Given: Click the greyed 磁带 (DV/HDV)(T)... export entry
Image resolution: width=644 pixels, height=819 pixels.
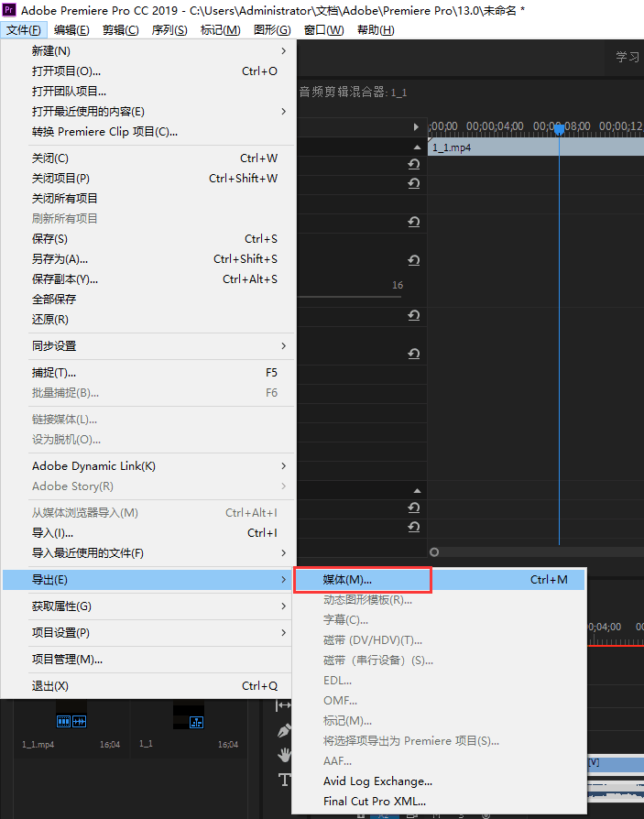Looking at the screenshot, I should (439, 639).
